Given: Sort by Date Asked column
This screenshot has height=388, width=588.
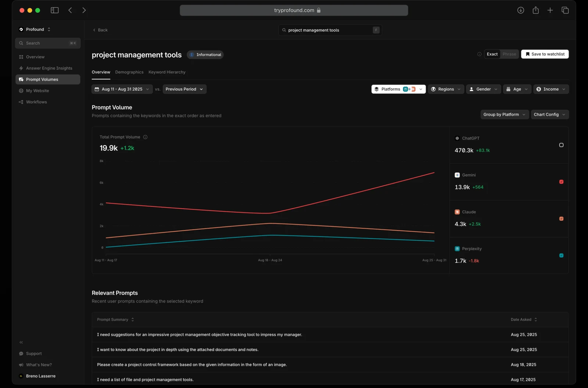Looking at the screenshot, I should point(524,320).
